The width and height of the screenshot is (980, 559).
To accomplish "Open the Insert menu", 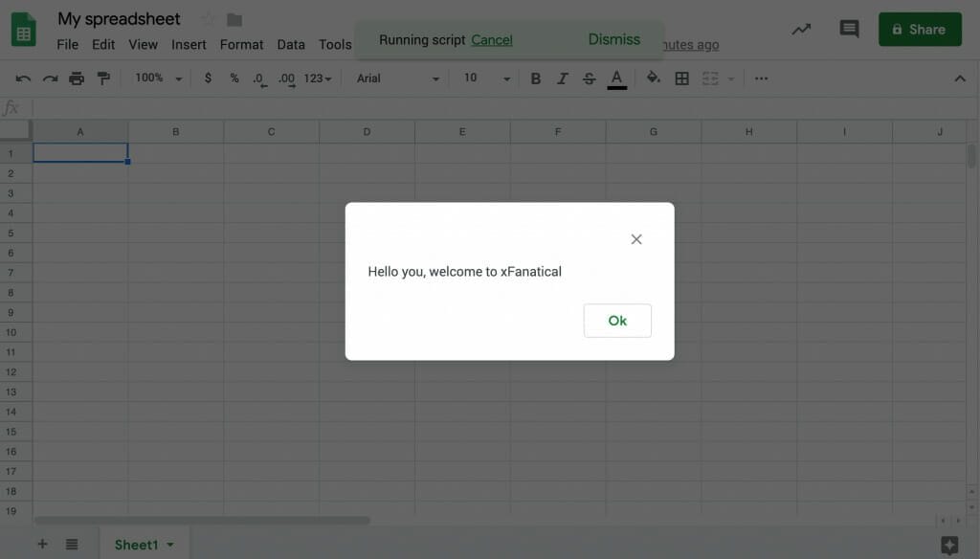I will [x=189, y=44].
